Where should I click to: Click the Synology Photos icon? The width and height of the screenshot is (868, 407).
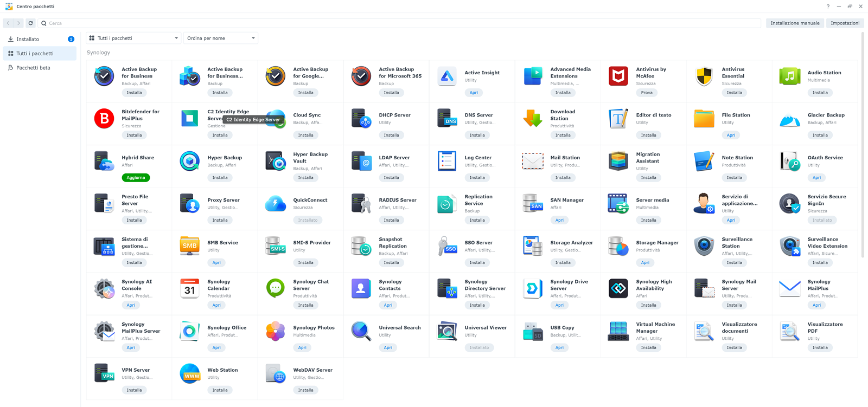point(276,331)
